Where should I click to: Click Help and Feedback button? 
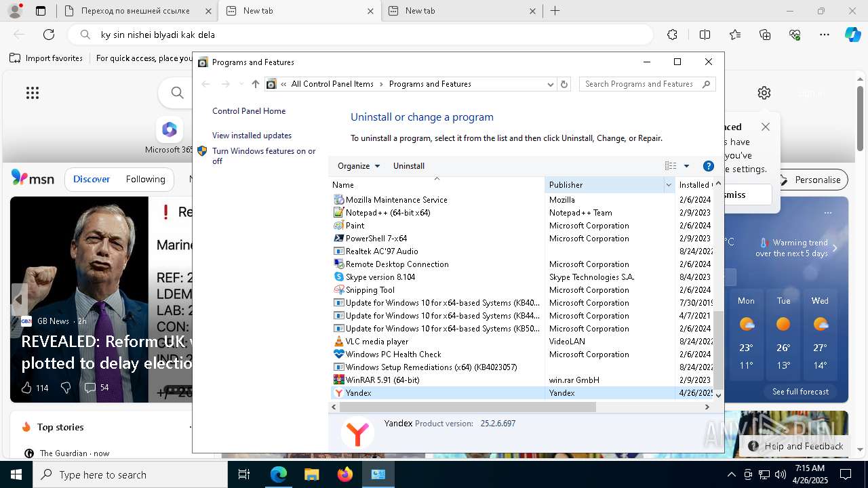click(x=796, y=446)
